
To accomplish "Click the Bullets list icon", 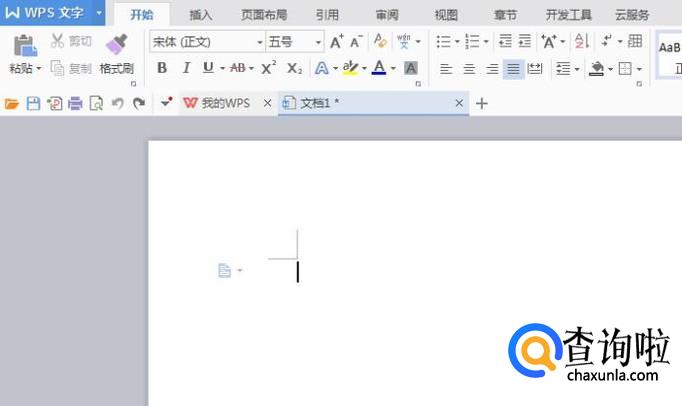I will (x=444, y=42).
